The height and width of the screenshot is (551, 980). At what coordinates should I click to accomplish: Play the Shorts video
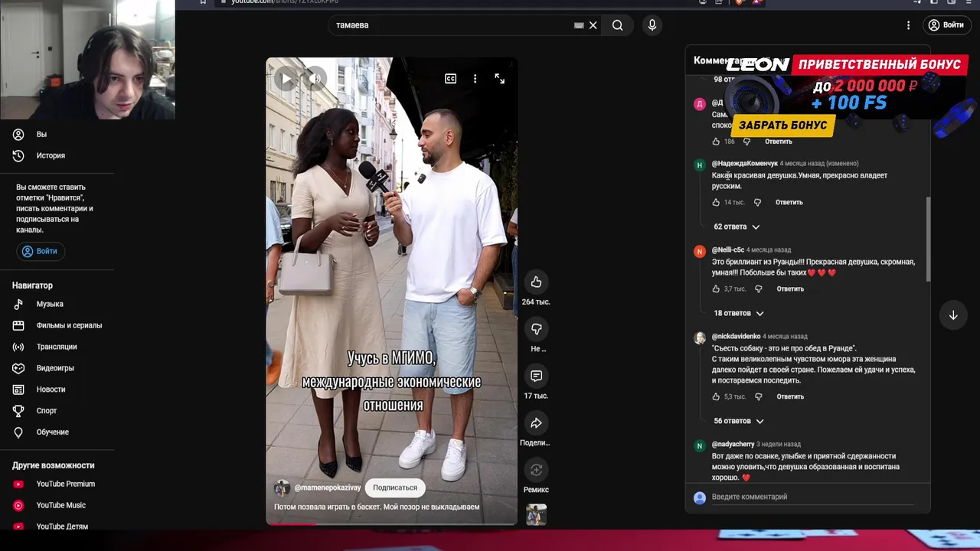pos(286,78)
